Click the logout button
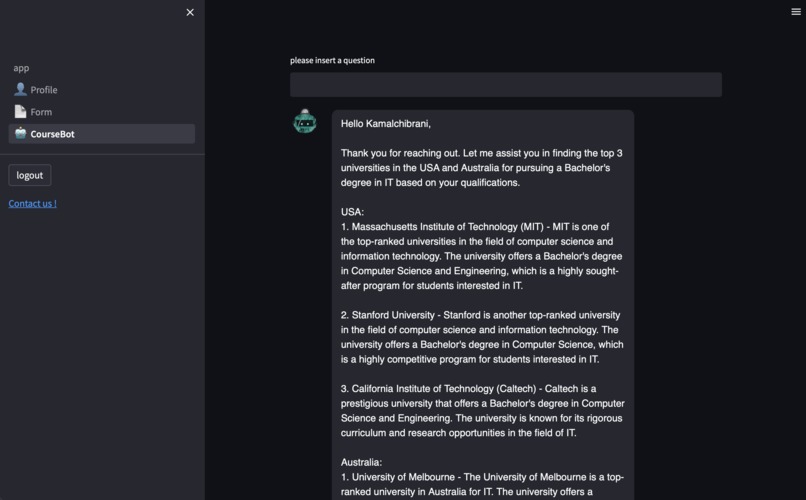806x500 pixels. tap(30, 175)
